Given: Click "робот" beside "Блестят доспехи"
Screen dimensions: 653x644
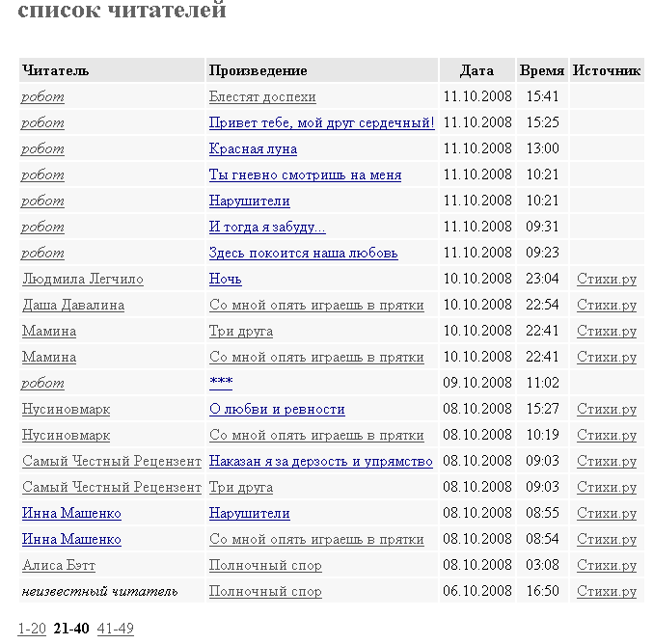Looking at the screenshot, I should pos(42,96).
